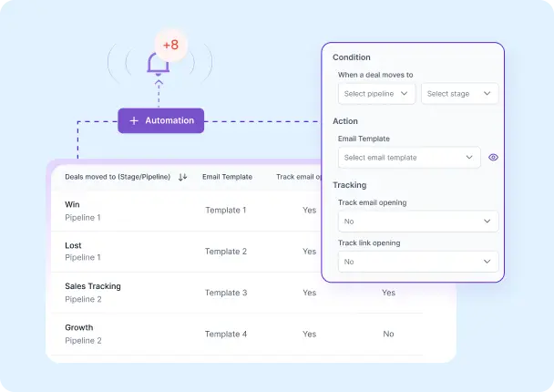Open the Select stage dropdown
This screenshot has height=392, width=554.
click(459, 94)
